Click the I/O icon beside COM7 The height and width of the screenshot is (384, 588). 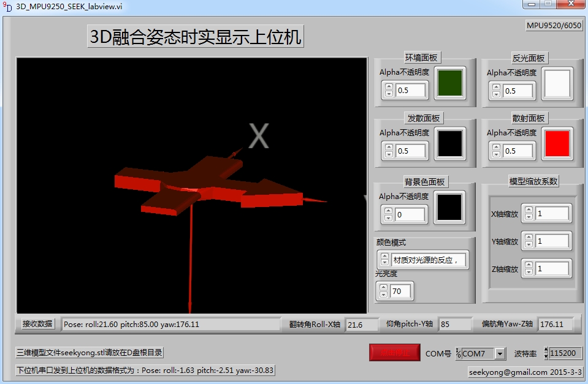(458, 353)
